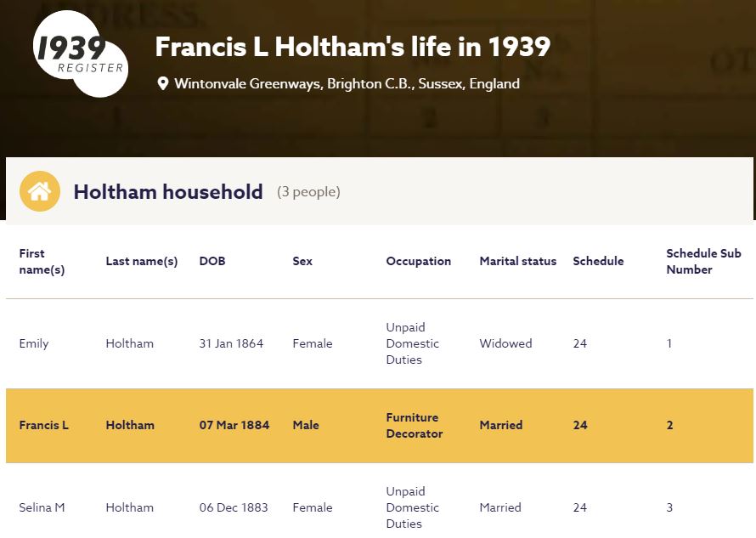The height and width of the screenshot is (538, 756).
Task: Click Emily's Unpaid Domestic Duties occupation
Action: click(412, 343)
